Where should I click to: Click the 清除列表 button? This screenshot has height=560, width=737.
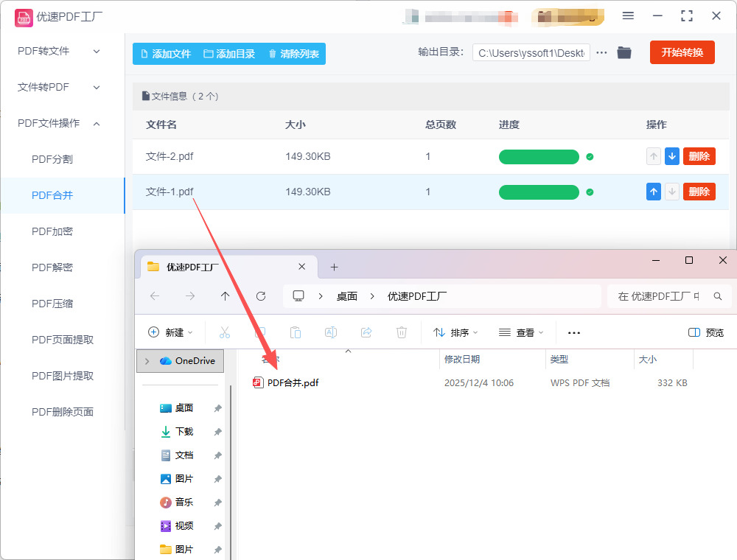pos(294,54)
